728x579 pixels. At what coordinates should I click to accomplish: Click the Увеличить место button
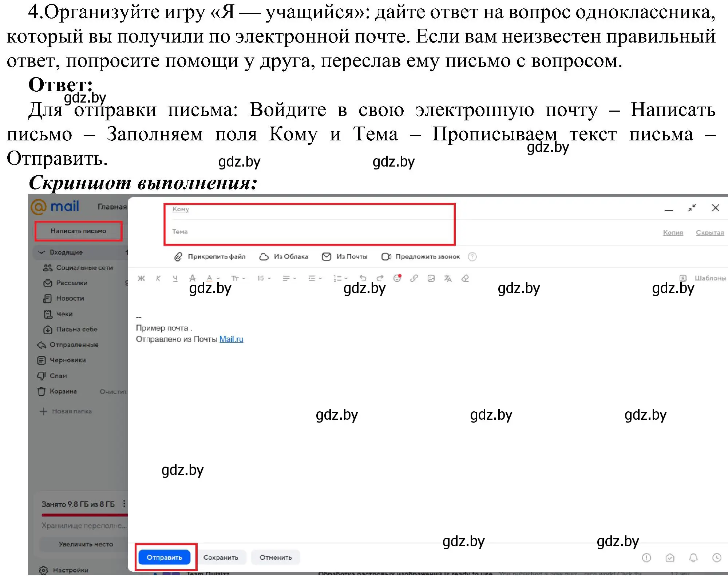(86, 544)
